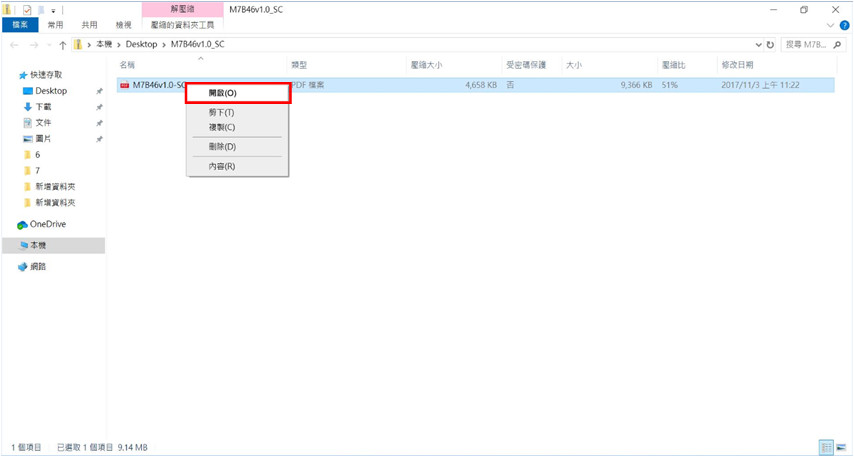
Task: Open OneDrive from the navigation pane
Action: [46, 224]
